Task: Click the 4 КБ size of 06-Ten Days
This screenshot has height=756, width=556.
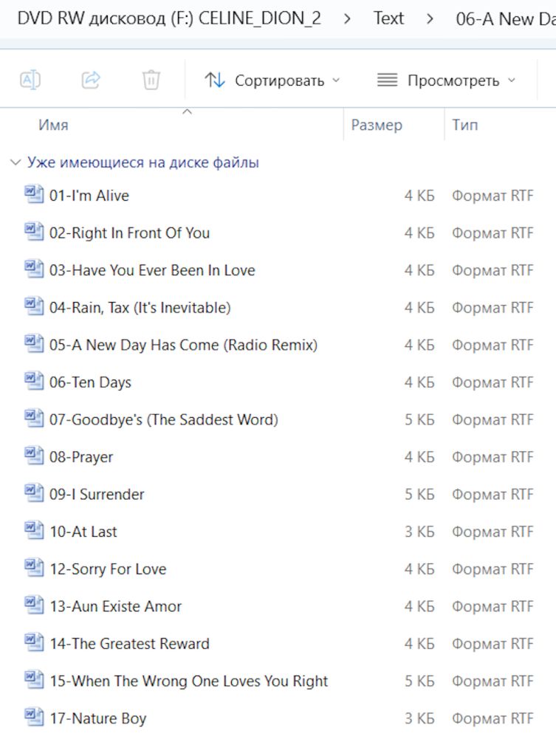Action: 419,382
